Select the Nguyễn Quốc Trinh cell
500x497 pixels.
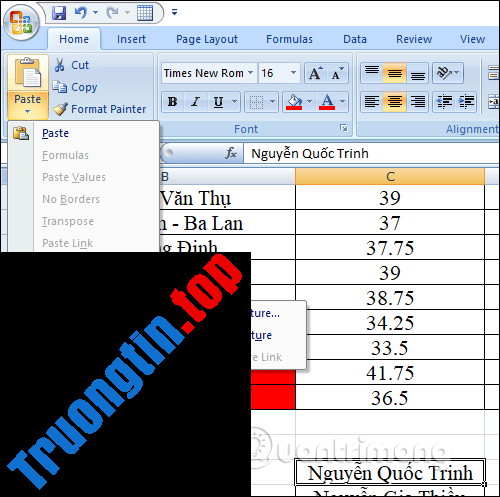click(390, 473)
